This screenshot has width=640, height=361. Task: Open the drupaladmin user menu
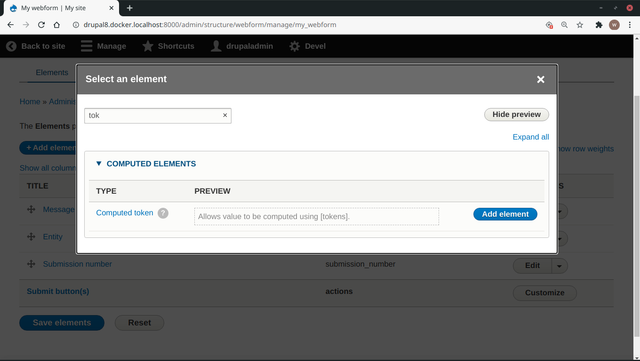click(242, 46)
